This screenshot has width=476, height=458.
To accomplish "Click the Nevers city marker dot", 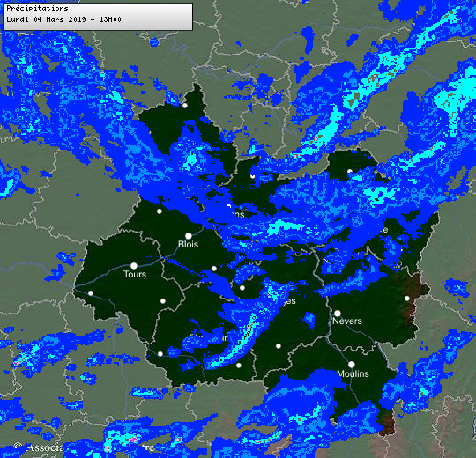I will click(338, 313).
